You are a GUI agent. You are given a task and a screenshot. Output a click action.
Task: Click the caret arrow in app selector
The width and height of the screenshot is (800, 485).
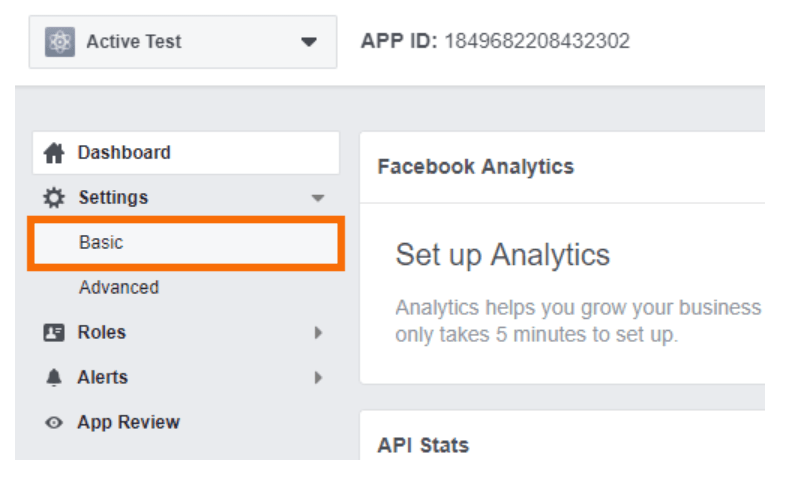tap(309, 42)
